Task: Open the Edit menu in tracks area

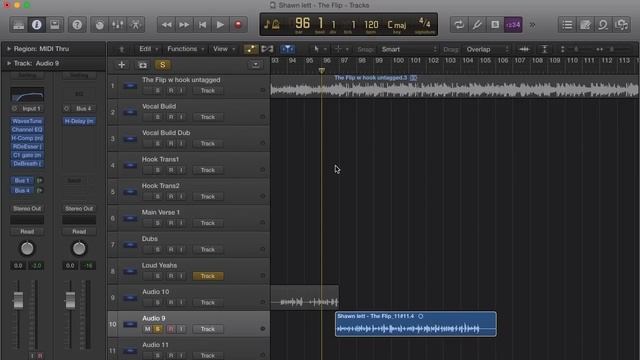Action: click(x=148, y=49)
